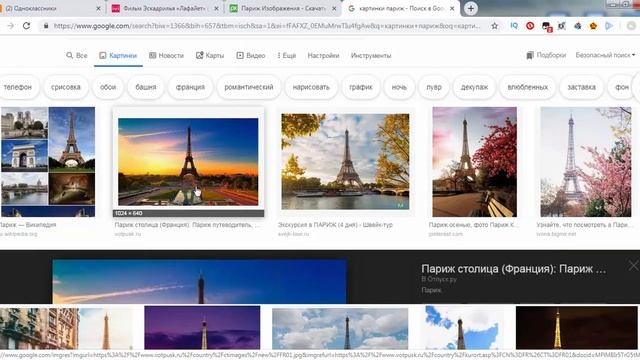Expand the Ещё menu
The width and height of the screenshot is (640, 360).
click(x=287, y=55)
